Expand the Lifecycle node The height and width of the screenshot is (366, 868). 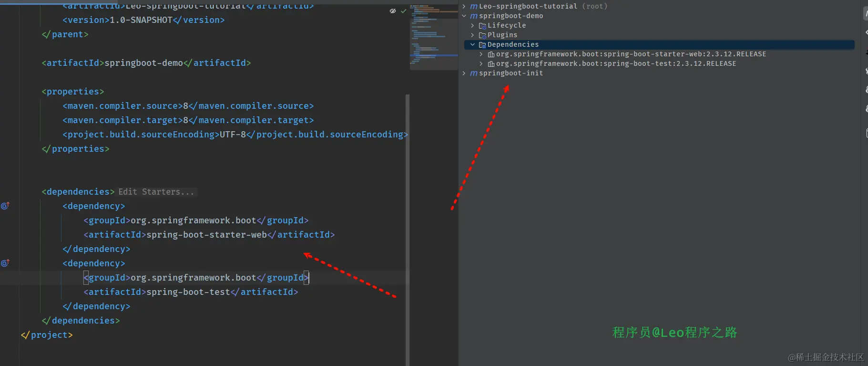click(x=472, y=25)
